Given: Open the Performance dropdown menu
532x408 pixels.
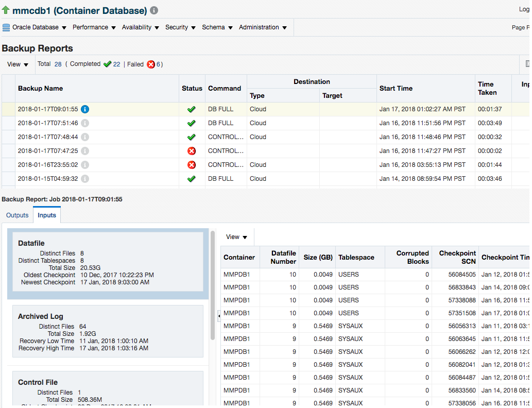Looking at the screenshot, I should click(94, 27).
